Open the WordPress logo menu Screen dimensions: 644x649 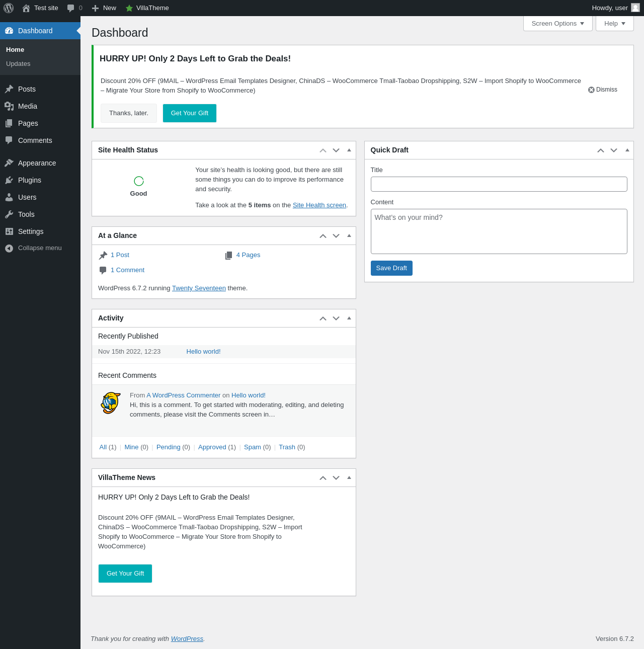[9, 8]
